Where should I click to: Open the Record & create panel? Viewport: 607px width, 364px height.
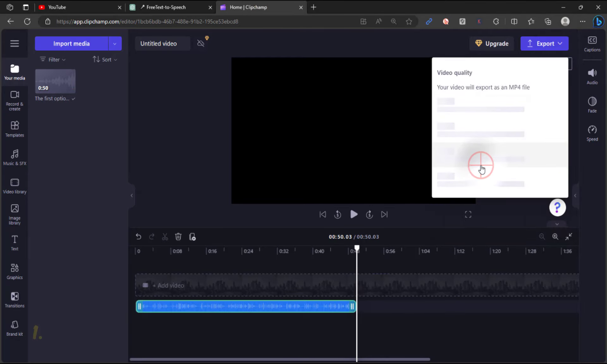(15, 100)
